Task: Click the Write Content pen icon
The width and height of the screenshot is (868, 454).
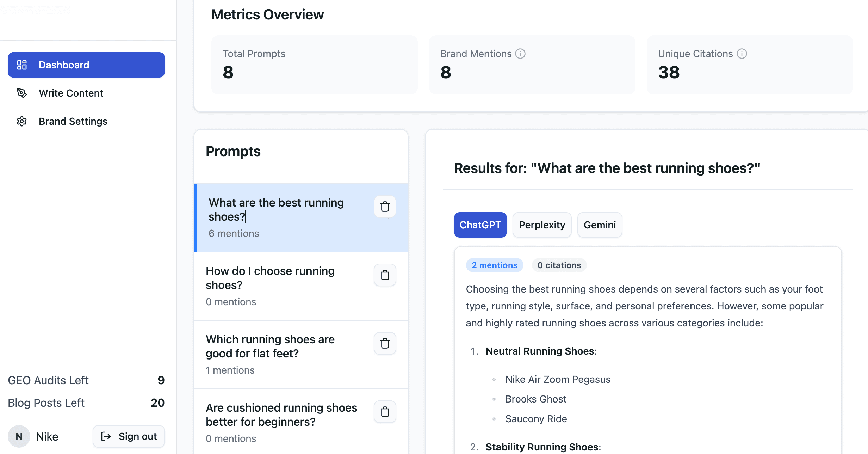Action: [x=22, y=93]
